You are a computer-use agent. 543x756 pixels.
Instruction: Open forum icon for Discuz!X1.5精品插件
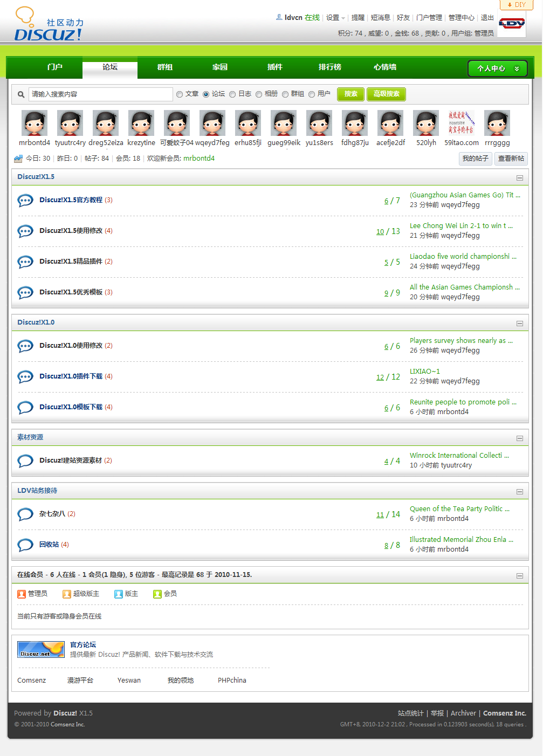(x=25, y=262)
